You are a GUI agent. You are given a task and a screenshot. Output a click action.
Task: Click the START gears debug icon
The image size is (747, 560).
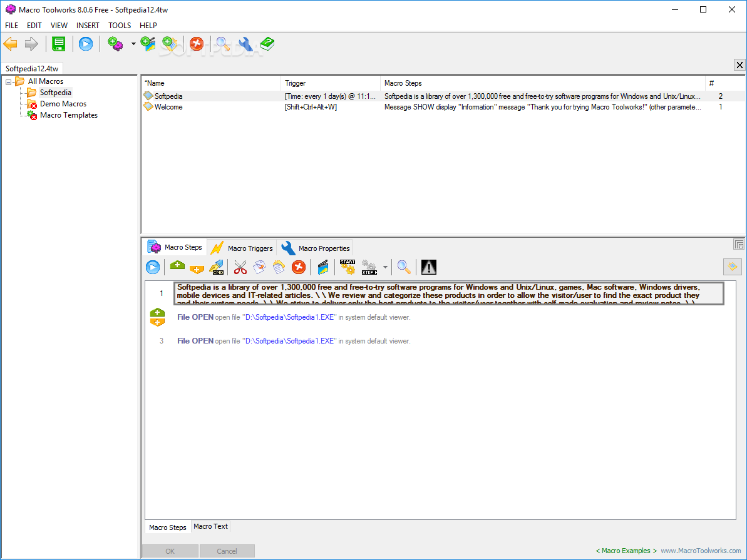pos(348,267)
